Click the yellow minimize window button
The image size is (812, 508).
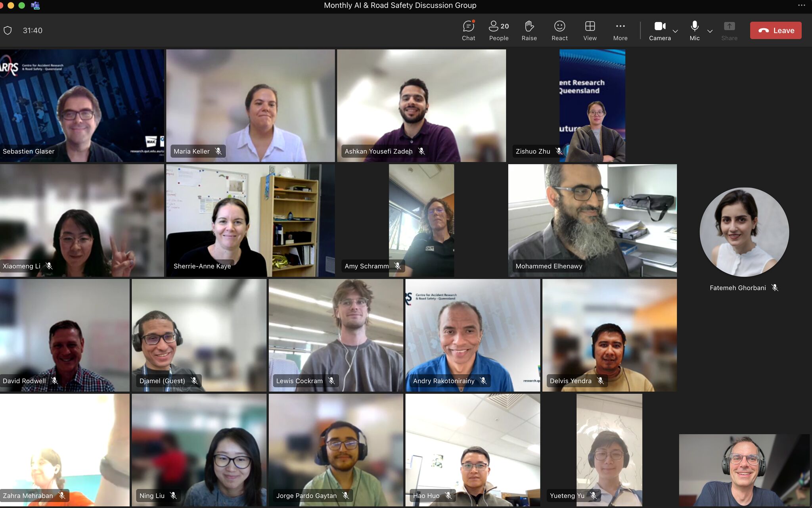point(11,6)
